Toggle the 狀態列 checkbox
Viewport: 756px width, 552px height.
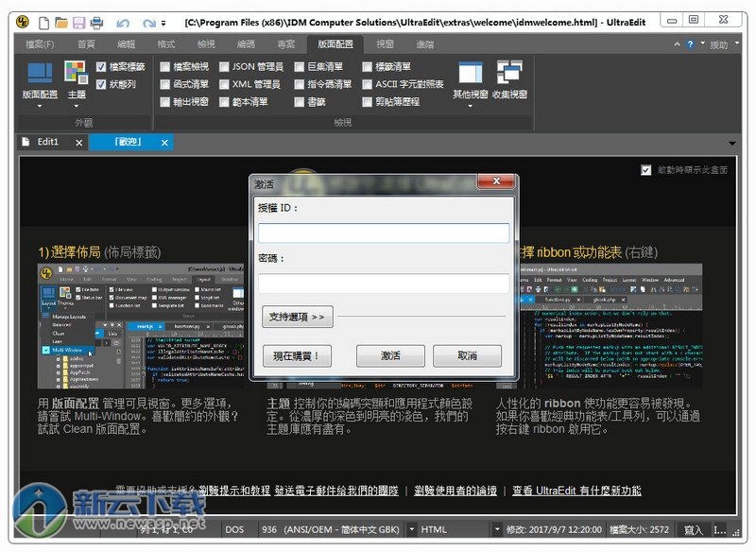click(x=101, y=84)
